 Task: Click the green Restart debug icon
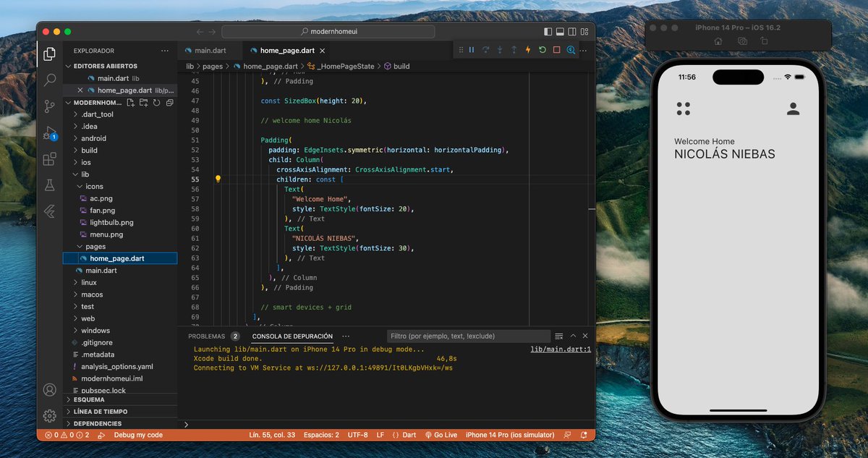(542, 50)
